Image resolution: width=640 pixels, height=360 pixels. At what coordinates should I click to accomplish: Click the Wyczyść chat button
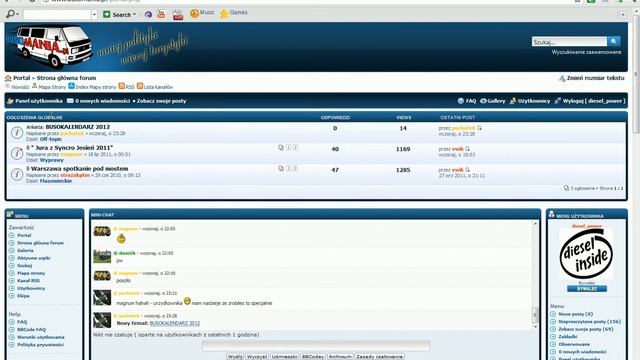pos(257,356)
